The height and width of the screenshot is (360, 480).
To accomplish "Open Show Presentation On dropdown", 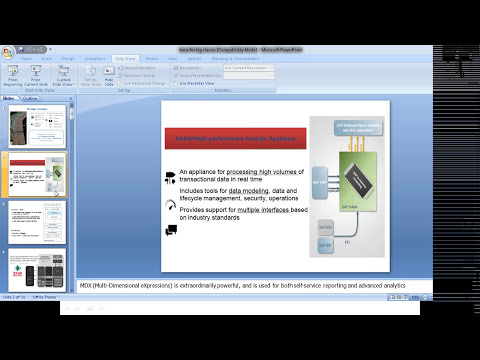I will pyautogui.click(x=249, y=76).
